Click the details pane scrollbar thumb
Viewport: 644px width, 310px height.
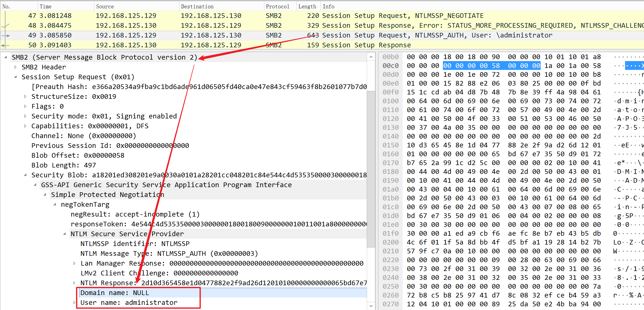click(x=371, y=169)
